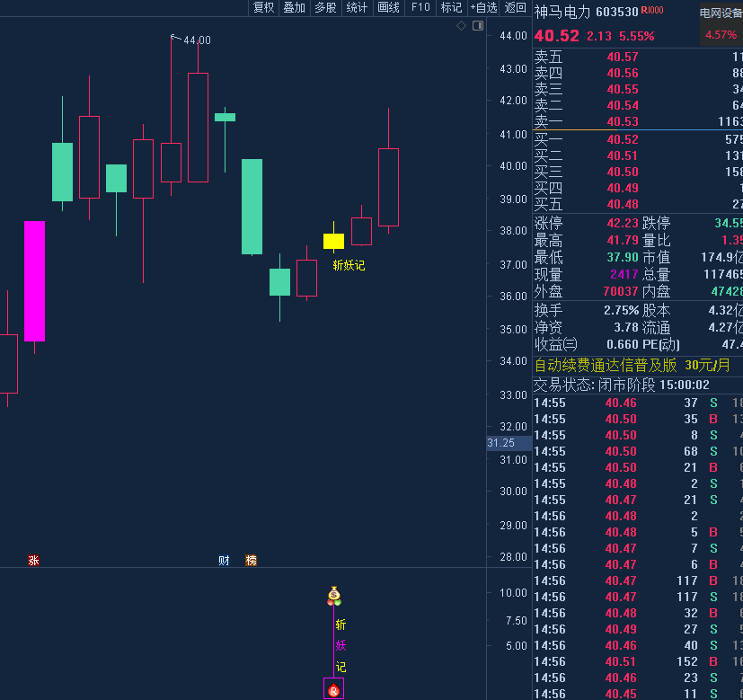Open the 叠加 overlay option
Image resolution: width=743 pixels, height=700 pixels.
294,8
